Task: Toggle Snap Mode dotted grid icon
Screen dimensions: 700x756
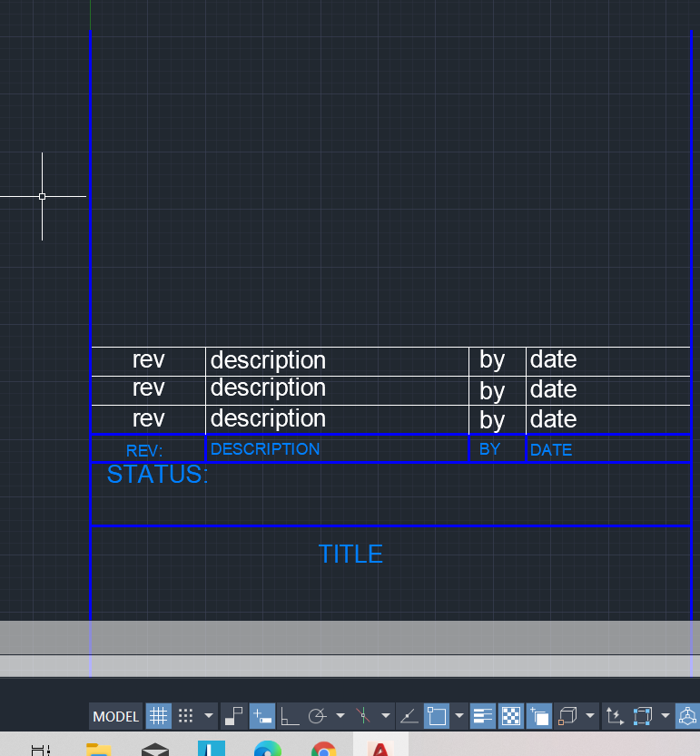Action: (x=186, y=715)
